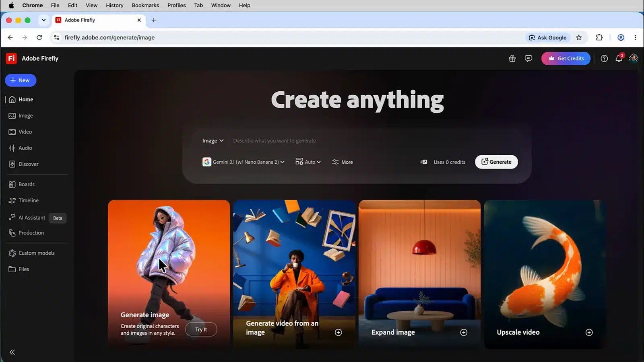The image size is (644, 362).
Task: Open the gift rewards icon in header
Action: pyautogui.click(x=512, y=58)
